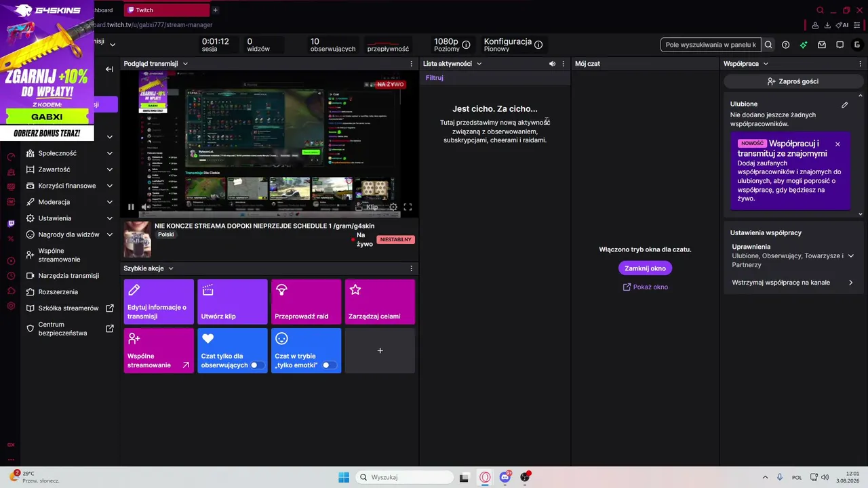This screenshot has width=868, height=488.
Task: Click the Wspólne streamowanie quick action tile
Action: coord(159,350)
